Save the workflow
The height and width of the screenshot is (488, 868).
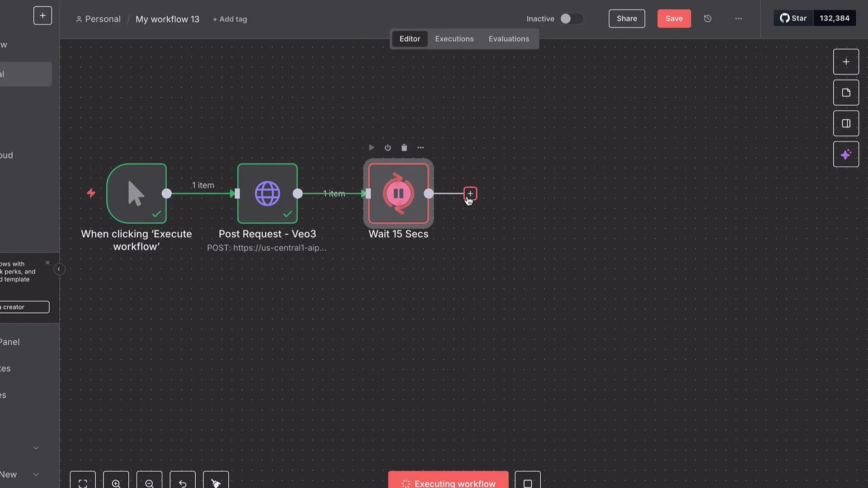click(x=674, y=19)
